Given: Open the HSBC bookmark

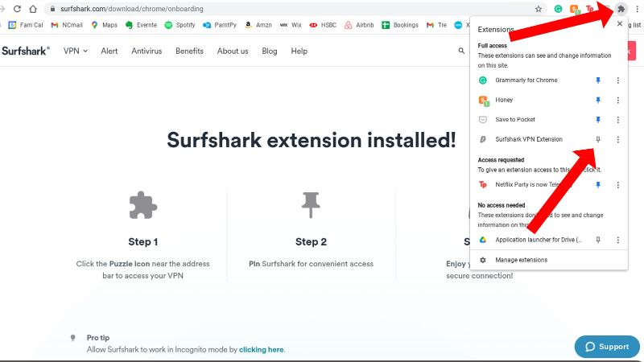Looking at the screenshot, I should pos(323,25).
